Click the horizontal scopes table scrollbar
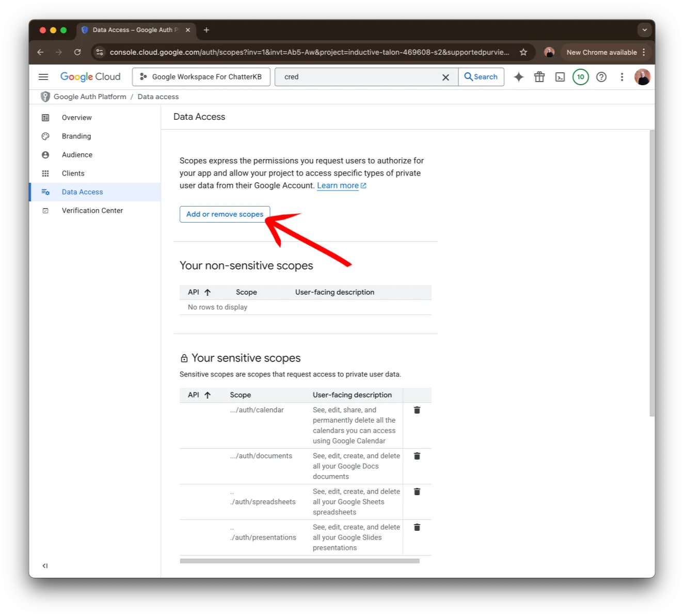The height and width of the screenshot is (616, 684). (299, 561)
